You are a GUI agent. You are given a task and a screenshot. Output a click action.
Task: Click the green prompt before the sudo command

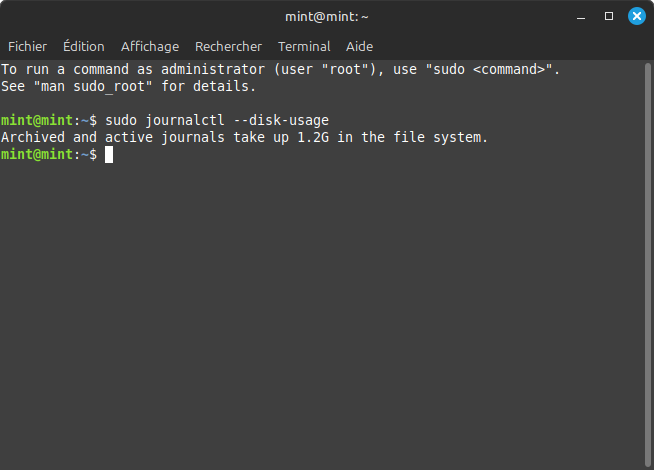(36, 121)
